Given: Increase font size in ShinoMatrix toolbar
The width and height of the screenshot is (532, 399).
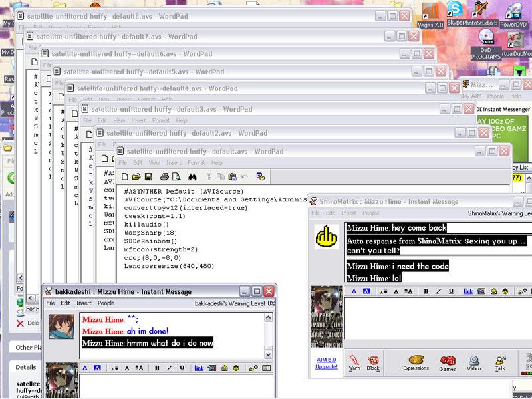Looking at the screenshot, I should pos(408,291).
